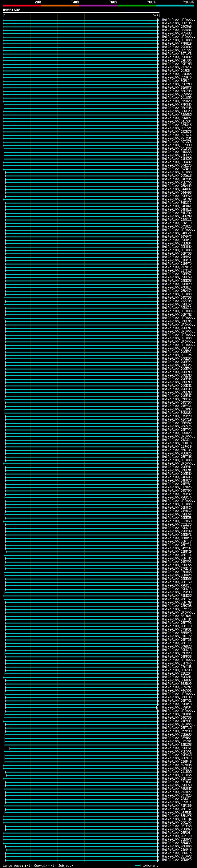
Task: Select label UniRef100_Q6W4M9
Action: click(177, 186)
